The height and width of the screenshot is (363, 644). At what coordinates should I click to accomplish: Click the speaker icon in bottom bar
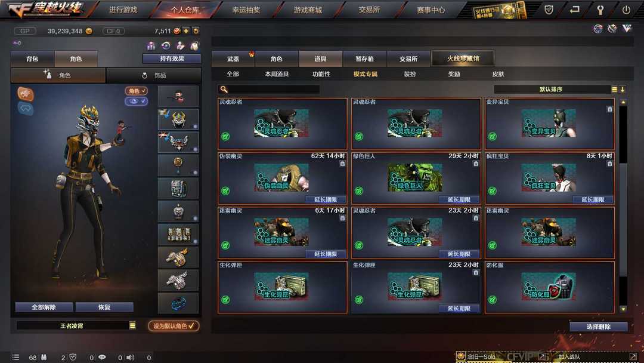130,357
